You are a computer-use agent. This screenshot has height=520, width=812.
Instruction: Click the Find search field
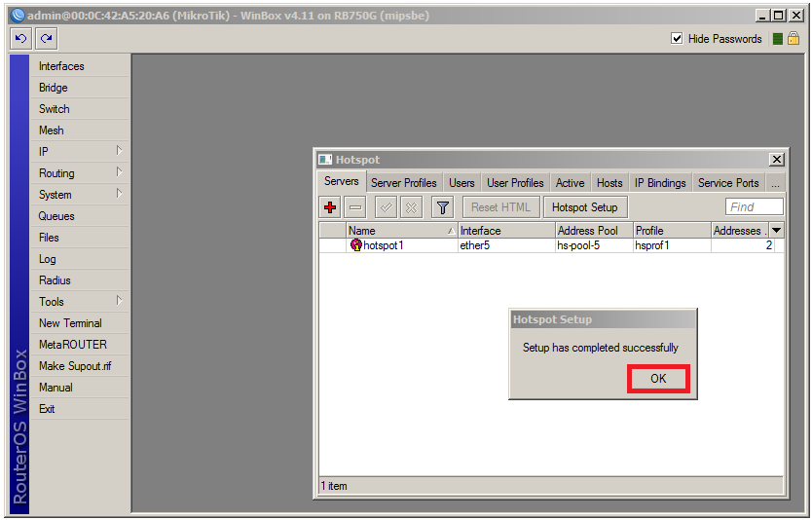coord(755,206)
